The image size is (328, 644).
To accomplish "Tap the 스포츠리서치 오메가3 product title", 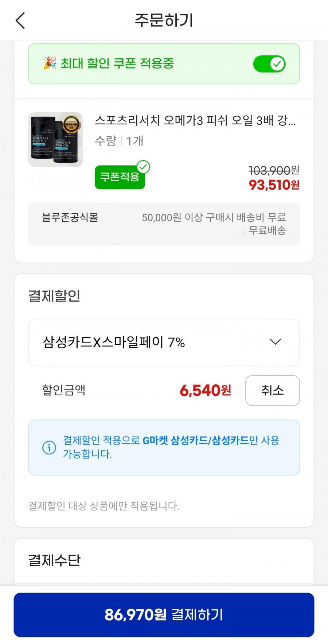I will click(x=195, y=120).
